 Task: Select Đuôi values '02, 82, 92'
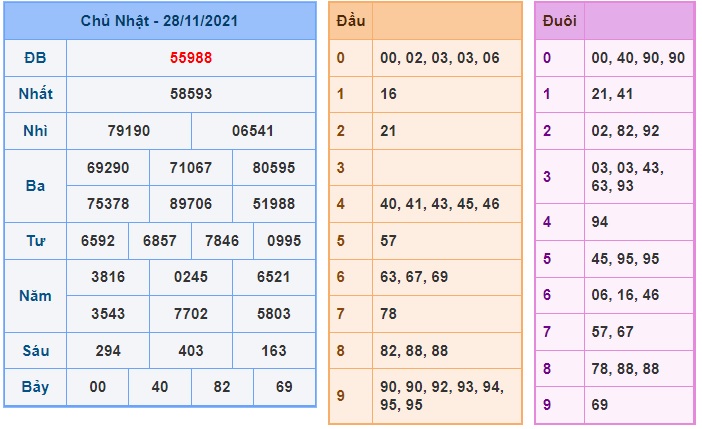click(625, 131)
